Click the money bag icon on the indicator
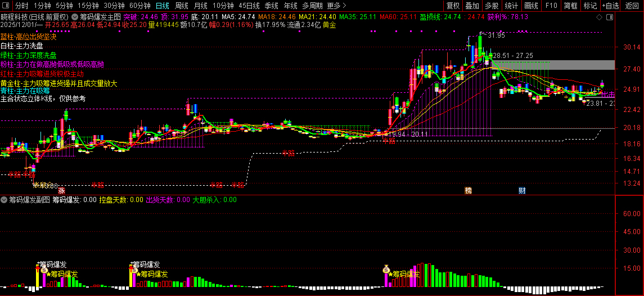Viewport: 644px width, 296px height. (386, 269)
